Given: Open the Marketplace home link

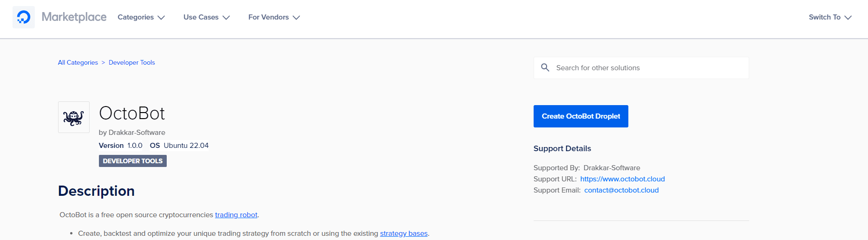Looking at the screenshot, I should point(74,17).
